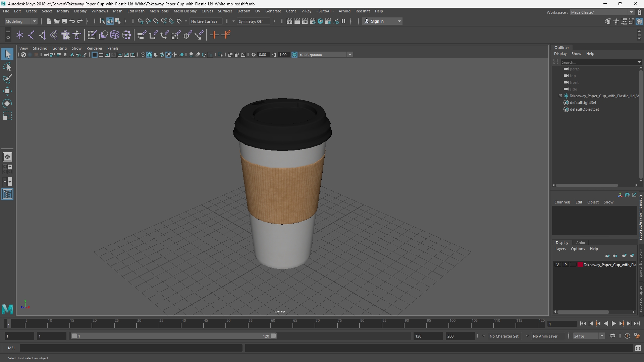The width and height of the screenshot is (644, 362).
Task: Click the Single Perspective layout icon
Action: [7, 157]
